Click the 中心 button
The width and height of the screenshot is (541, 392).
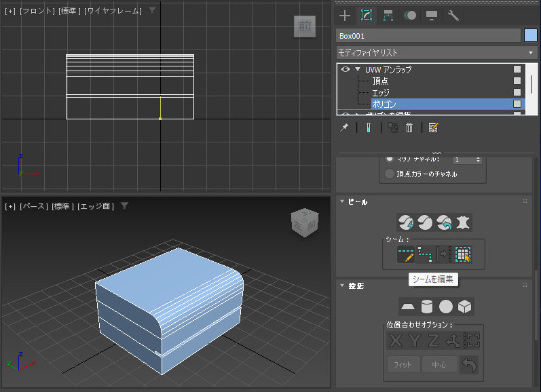[439, 364]
